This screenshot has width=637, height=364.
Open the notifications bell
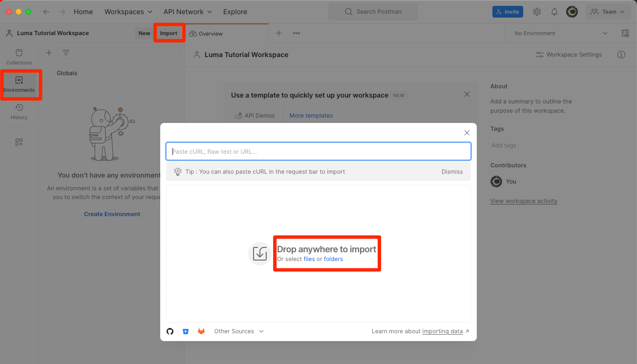(554, 12)
